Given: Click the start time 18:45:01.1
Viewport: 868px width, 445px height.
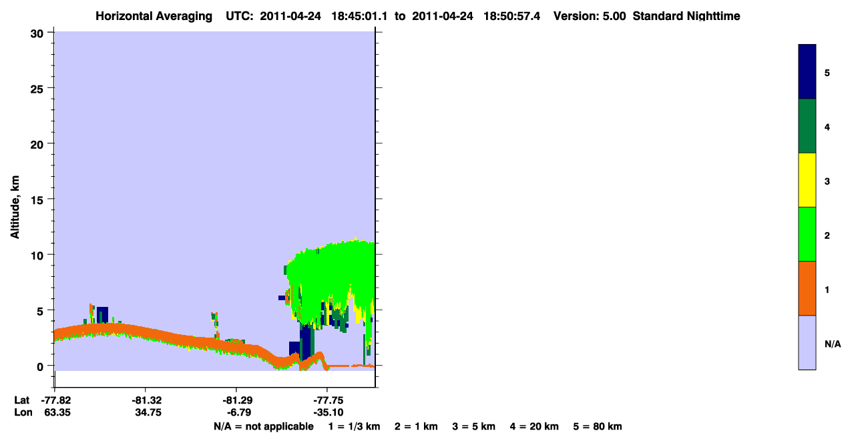Looking at the screenshot, I should [361, 16].
